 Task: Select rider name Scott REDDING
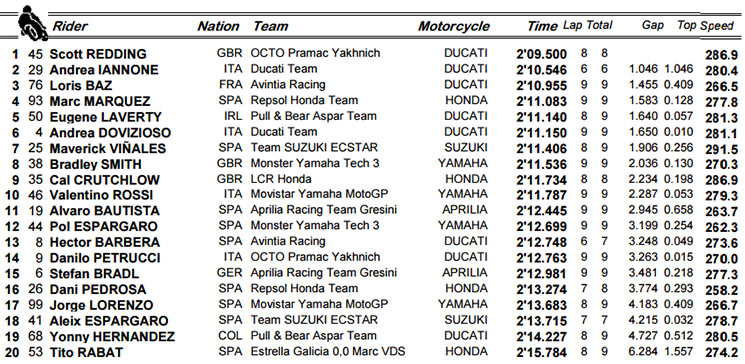tap(98, 54)
